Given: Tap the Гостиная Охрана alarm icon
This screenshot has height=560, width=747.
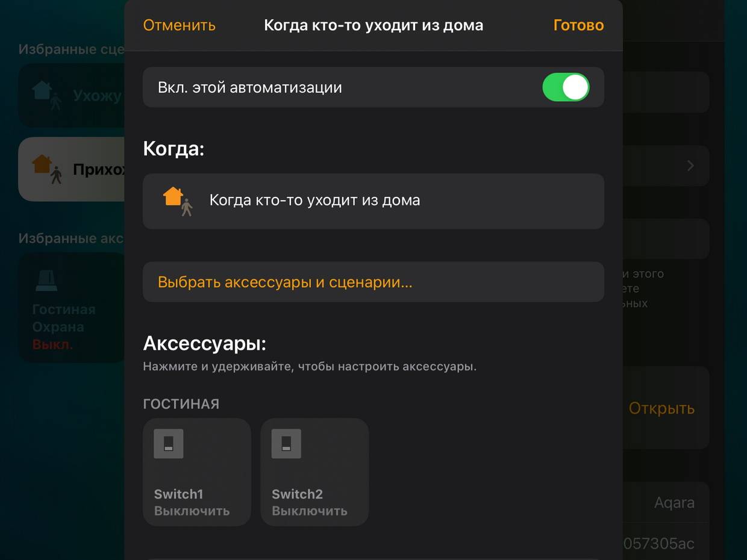Looking at the screenshot, I should 46,280.
